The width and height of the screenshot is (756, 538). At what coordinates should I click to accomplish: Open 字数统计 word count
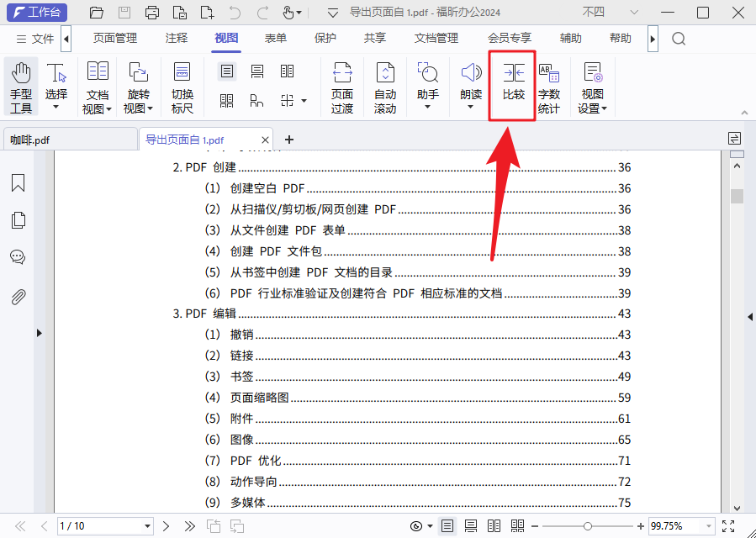(549, 87)
